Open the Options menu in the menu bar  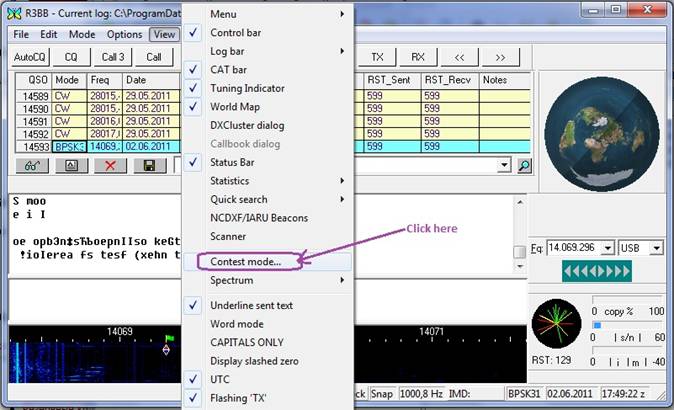pos(124,34)
